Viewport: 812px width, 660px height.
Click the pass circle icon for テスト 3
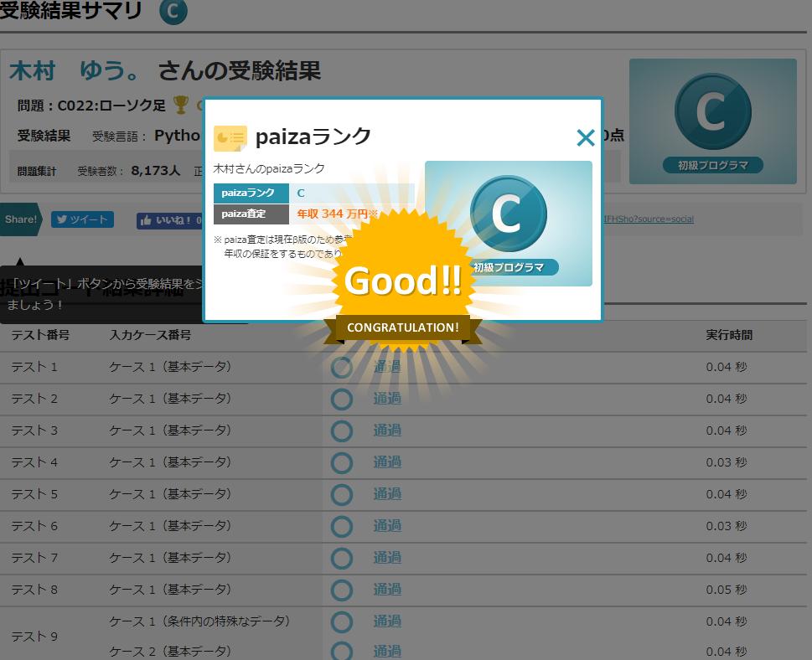point(342,431)
